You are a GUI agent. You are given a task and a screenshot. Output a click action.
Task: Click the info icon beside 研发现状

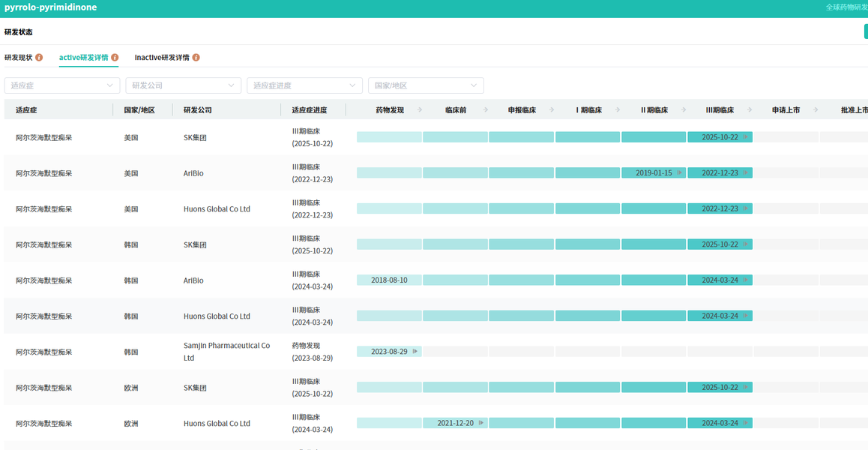(x=39, y=57)
